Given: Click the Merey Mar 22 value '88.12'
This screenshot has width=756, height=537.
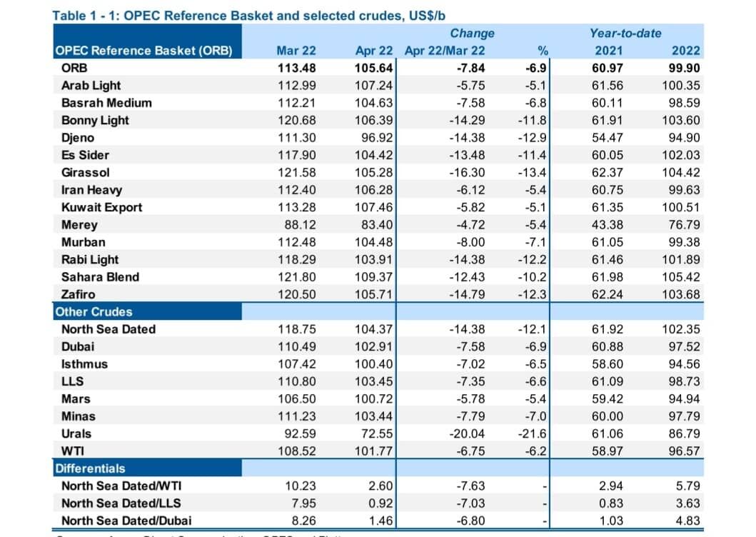Looking at the screenshot, I should pyautogui.click(x=300, y=225).
